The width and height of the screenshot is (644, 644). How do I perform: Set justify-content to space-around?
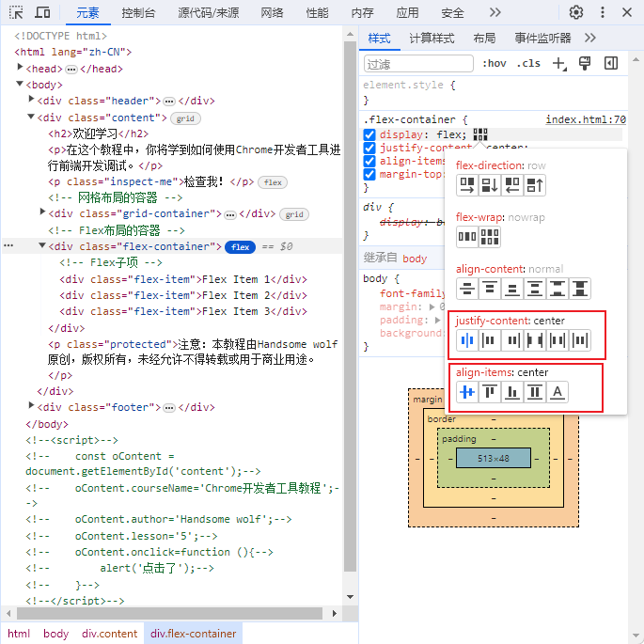pyautogui.click(x=557, y=340)
